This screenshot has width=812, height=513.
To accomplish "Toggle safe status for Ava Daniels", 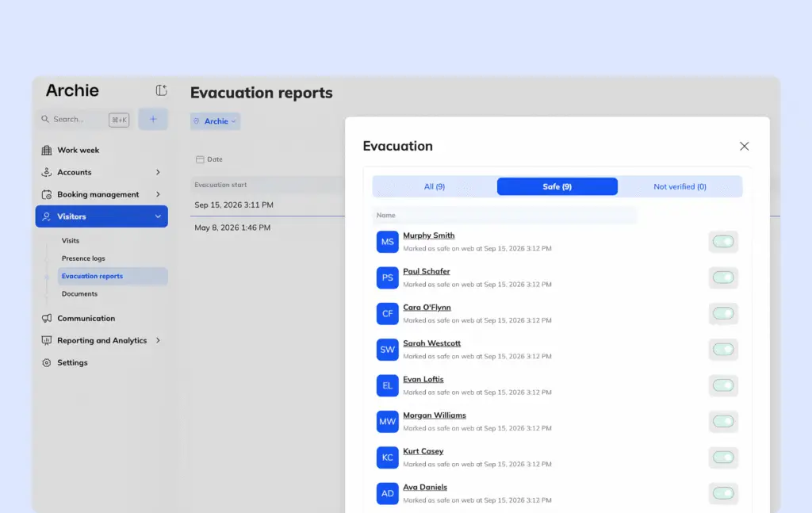I will pos(723,493).
